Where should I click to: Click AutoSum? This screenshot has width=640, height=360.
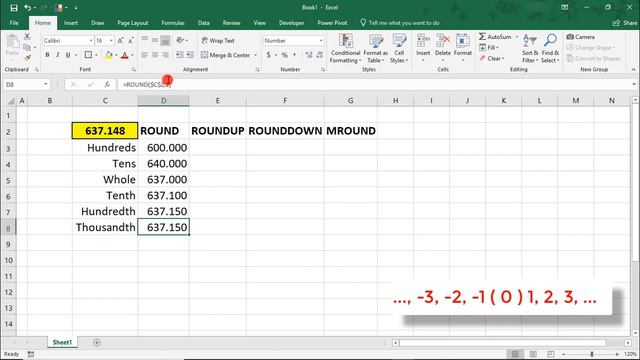tap(495, 37)
